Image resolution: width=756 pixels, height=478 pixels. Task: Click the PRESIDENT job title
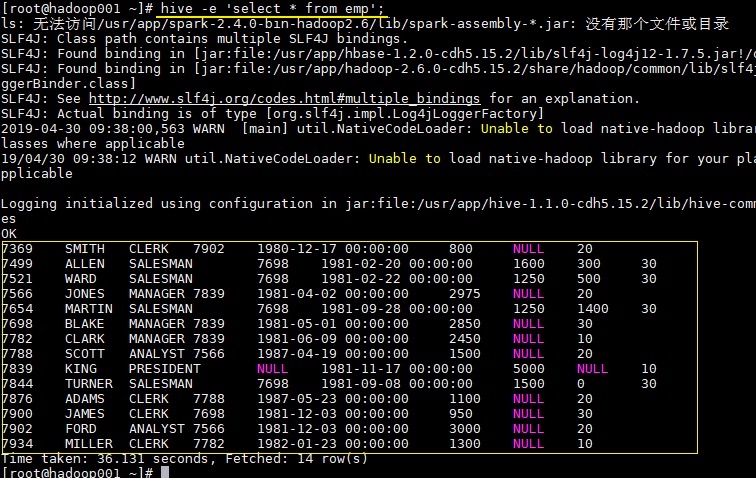click(x=164, y=369)
